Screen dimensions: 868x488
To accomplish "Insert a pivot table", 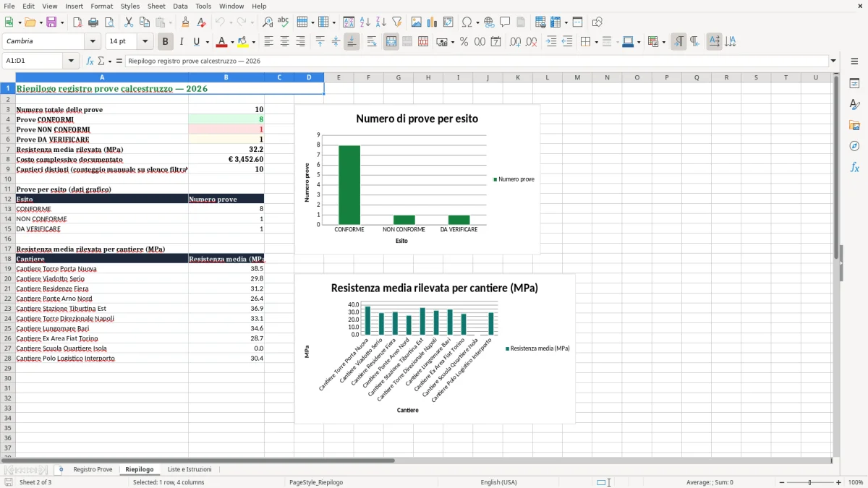I will (448, 22).
